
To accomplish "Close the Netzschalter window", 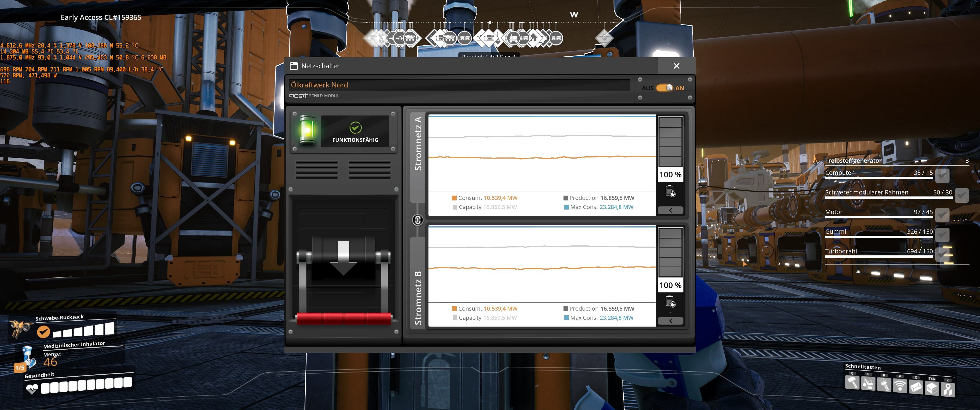I will point(676,66).
